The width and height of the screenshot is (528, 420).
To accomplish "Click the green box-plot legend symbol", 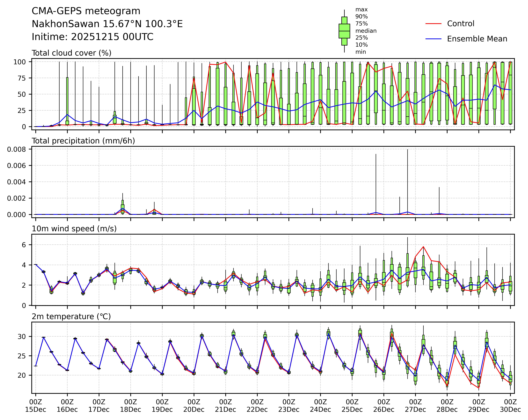I will pos(344,31).
